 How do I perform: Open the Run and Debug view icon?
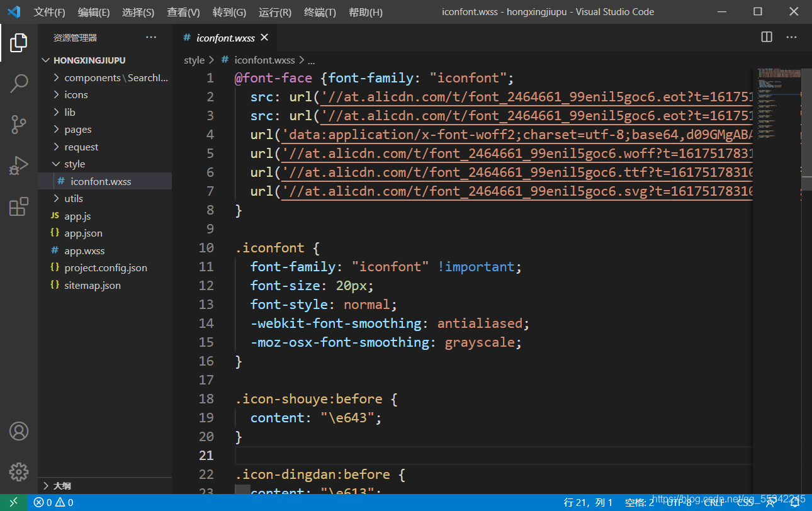click(x=19, y=166)
